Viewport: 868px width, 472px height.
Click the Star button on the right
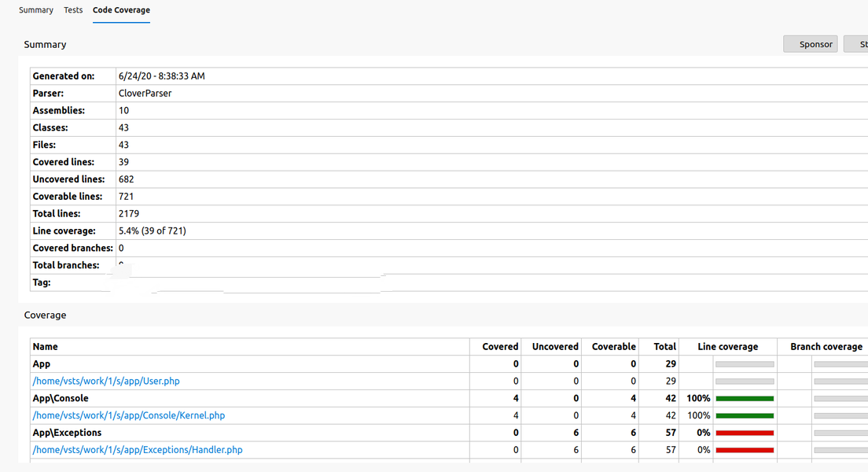pyautogui.click(x=859, y=43)
